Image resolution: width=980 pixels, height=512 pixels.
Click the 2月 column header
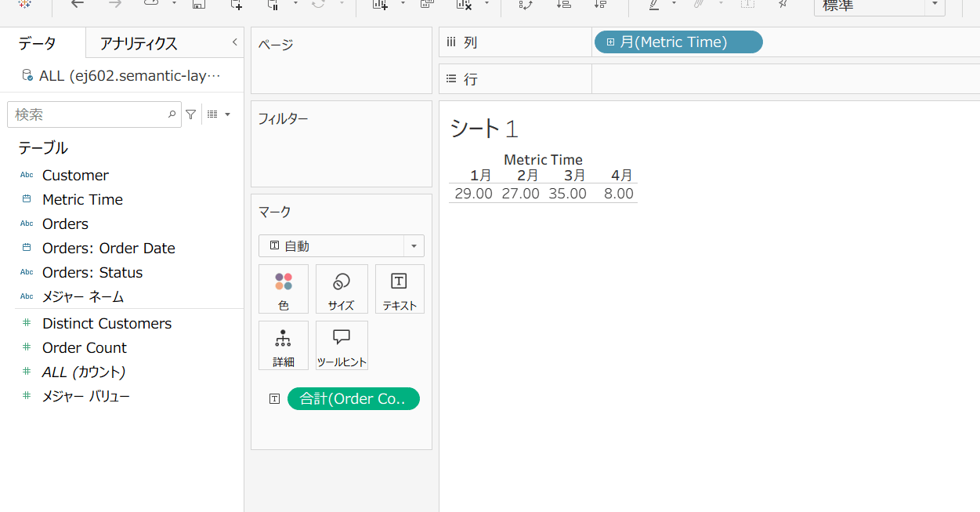coord(527,175)
